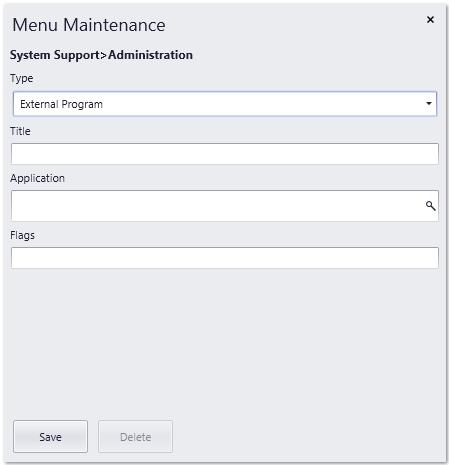This screenshot has width=449, height=465.
Task: Select the External Program text in Type
Action: pyautogui.click(x=61, y=104)
